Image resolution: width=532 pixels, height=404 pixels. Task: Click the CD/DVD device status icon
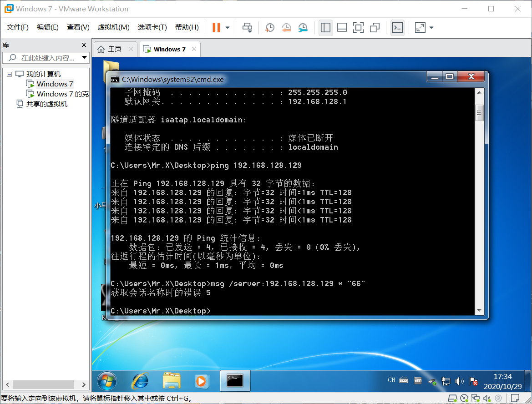(x=464, y=398)
